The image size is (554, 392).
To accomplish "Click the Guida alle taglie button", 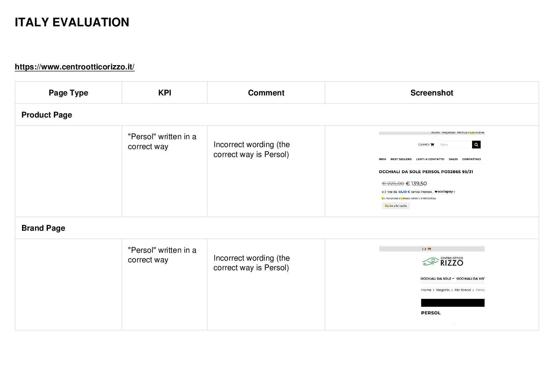I will (396, 206).
